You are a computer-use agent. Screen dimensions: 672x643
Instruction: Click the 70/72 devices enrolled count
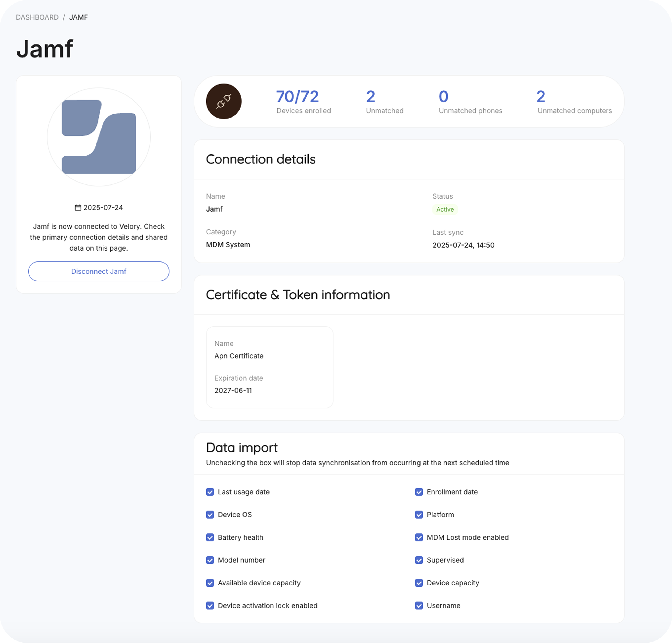297,97
